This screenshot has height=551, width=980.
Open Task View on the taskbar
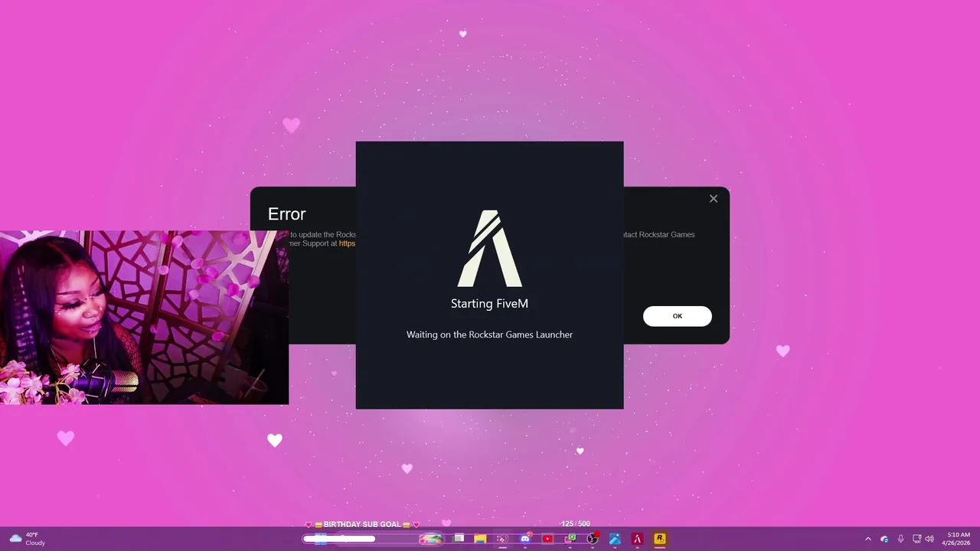pyautogui.click(x=458, y=539)
